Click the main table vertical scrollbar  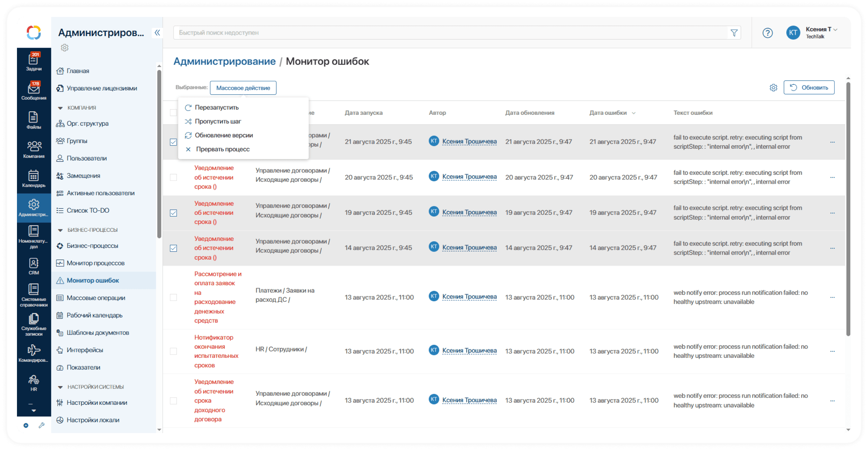click(x=848, y=208)
